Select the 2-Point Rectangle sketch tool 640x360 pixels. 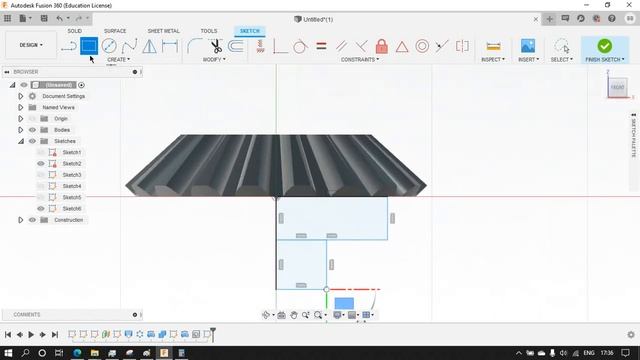click(89, 46)
